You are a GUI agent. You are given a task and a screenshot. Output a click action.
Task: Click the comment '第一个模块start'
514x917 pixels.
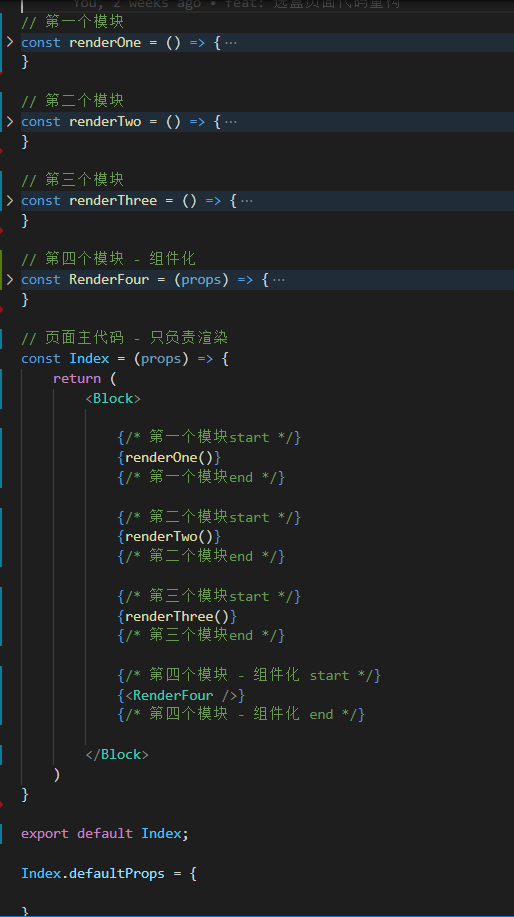pyautogui.click(x=209, y=437)
